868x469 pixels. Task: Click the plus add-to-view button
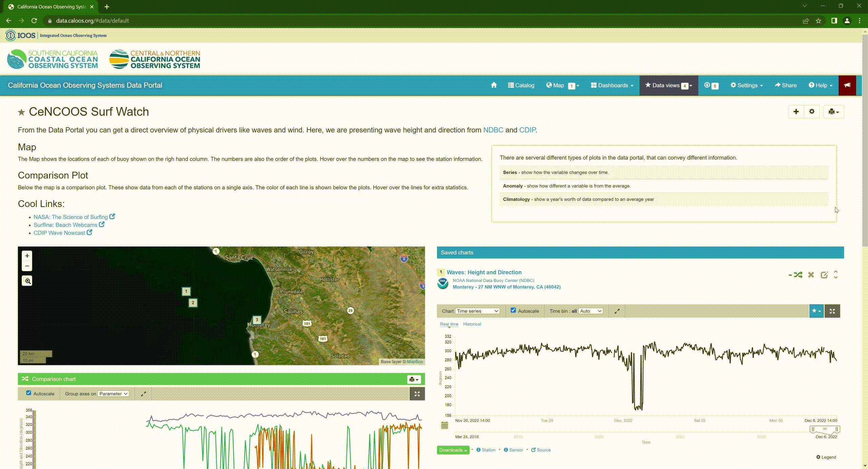(x=796, y=112)
